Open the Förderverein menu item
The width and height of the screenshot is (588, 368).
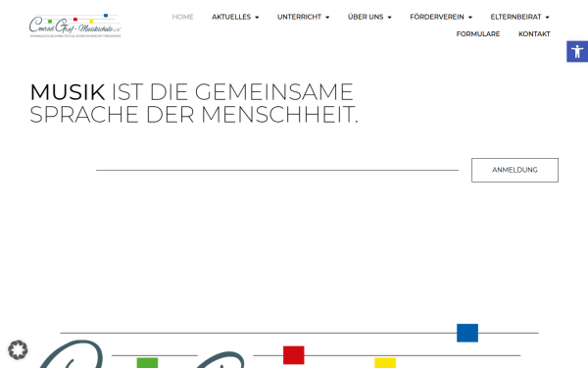pos(437,17)
